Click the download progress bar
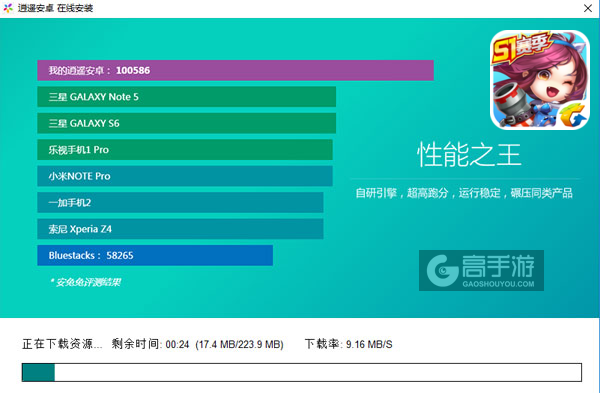Viewport: 600px width, 393px height. [x=302, y=372]
